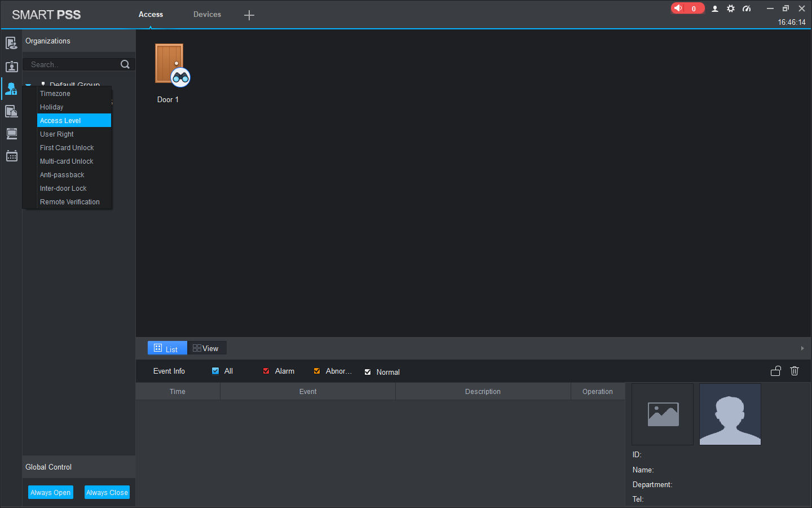The image size is (812, 508).
Task: Open Remote Verification menu entry
Action: [74, 202]
